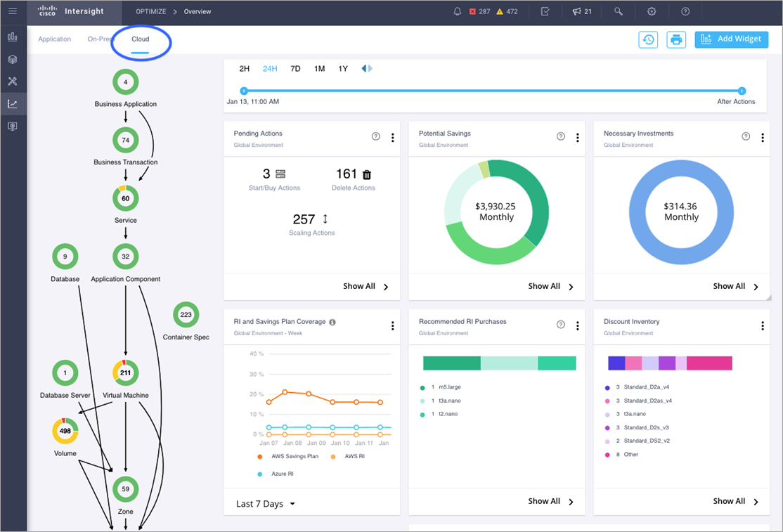Click the m5.large legend entry

coord(441,387)
